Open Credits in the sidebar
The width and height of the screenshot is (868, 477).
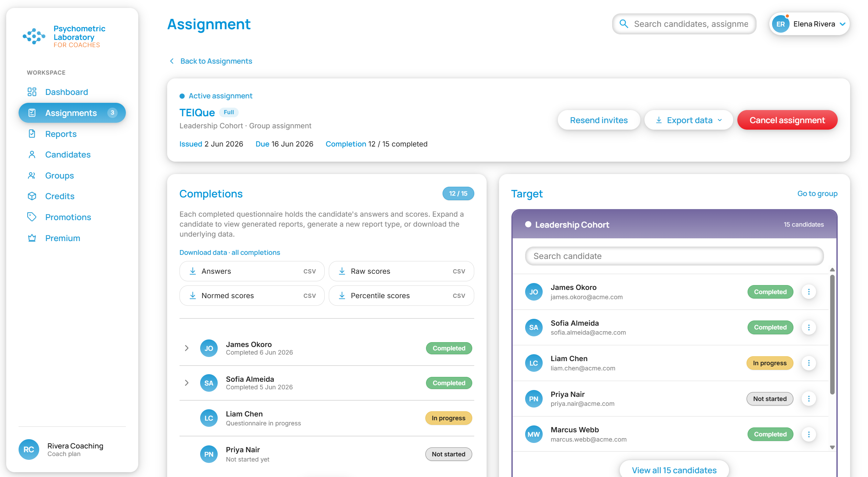pyautogui.click(x=72, y=196)
